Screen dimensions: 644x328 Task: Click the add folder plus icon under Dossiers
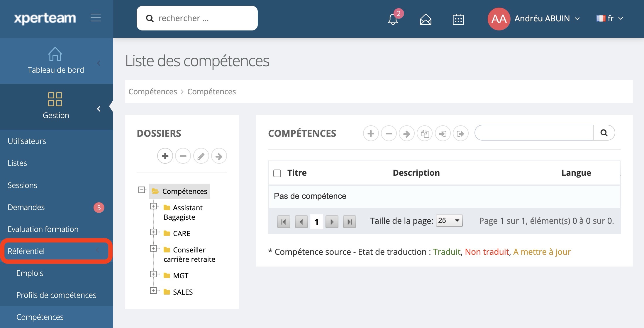(165, 156)
